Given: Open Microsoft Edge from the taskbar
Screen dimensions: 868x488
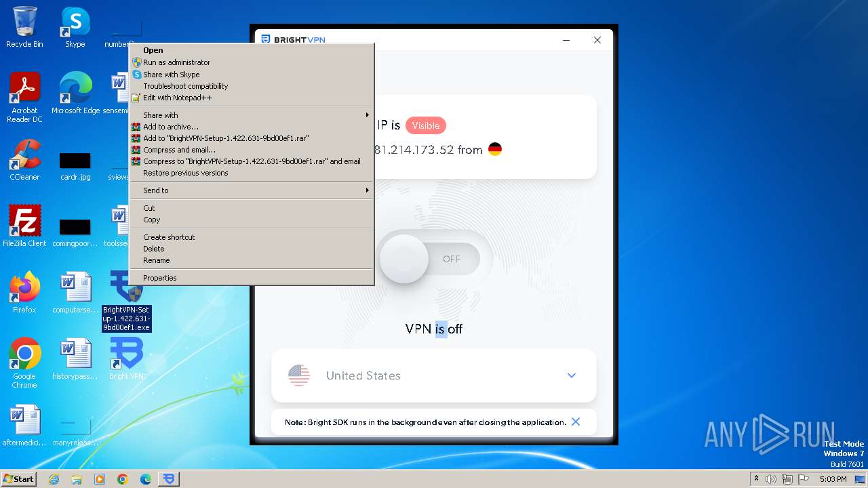Looking at the screenshot, I should tap(146, 479).
